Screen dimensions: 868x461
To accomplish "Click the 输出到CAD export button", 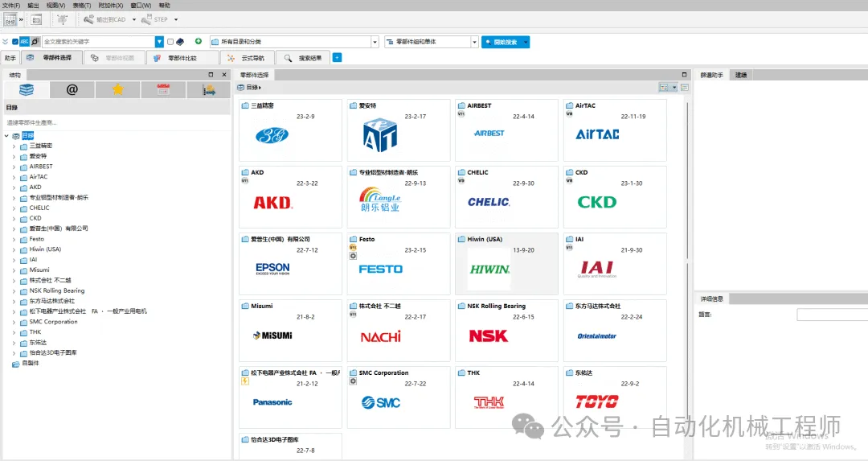I will tap(104, 19).
